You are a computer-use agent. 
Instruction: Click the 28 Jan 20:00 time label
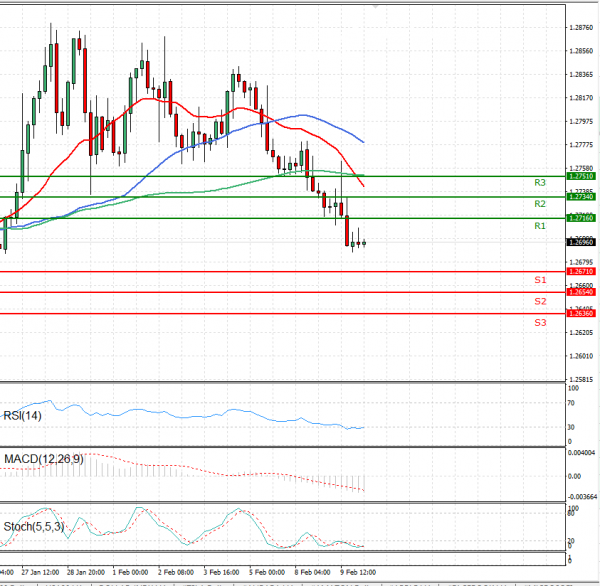coord(86,573)
